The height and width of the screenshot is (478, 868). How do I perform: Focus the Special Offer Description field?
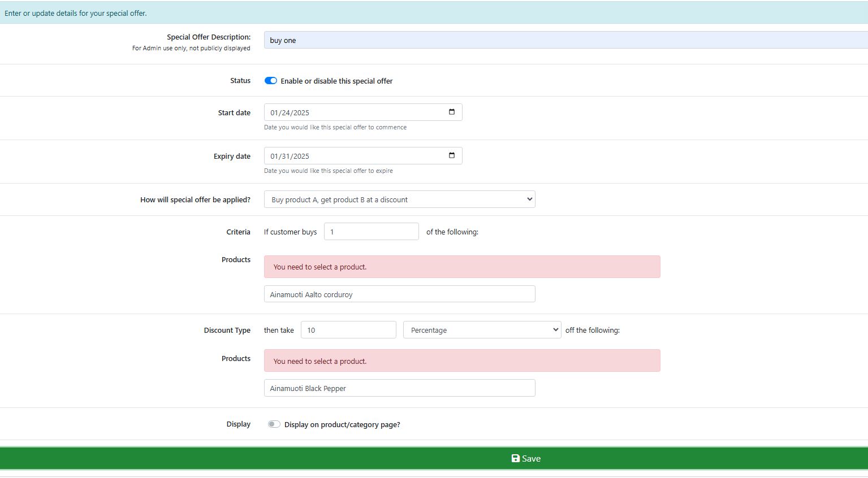tap(566, 40)
